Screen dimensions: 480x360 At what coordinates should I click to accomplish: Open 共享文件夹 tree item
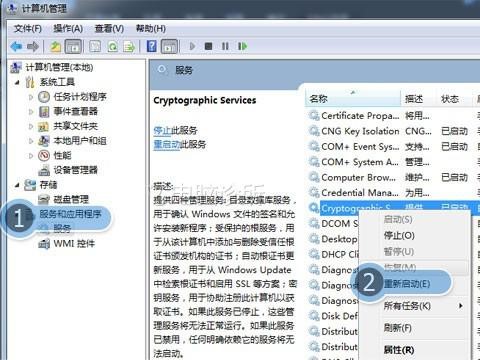coord(76,126)
